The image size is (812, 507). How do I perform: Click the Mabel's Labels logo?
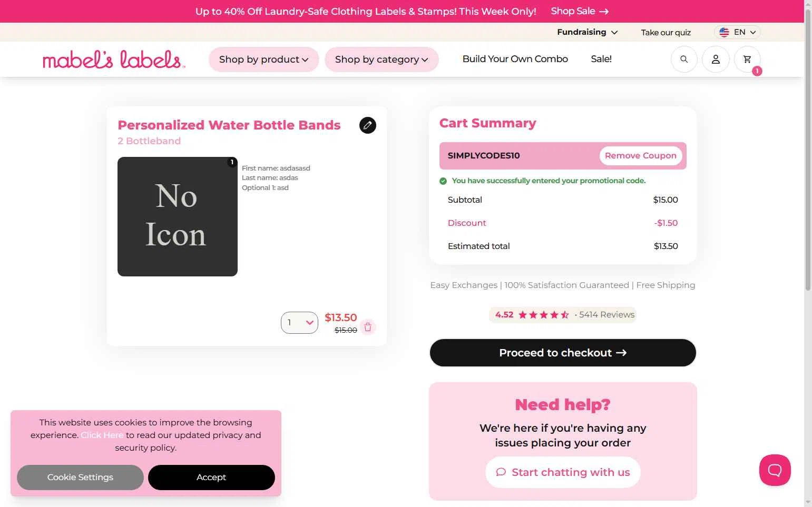(114, 59)
